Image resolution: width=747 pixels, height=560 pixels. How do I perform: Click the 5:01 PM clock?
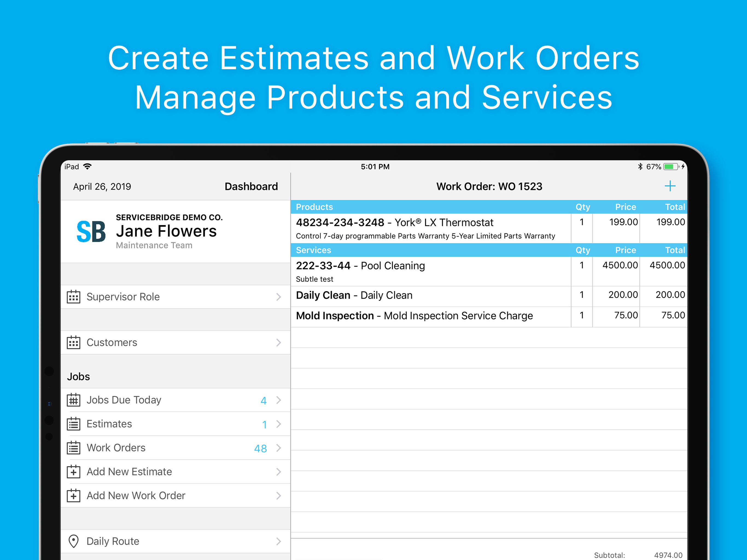(375, 167)
